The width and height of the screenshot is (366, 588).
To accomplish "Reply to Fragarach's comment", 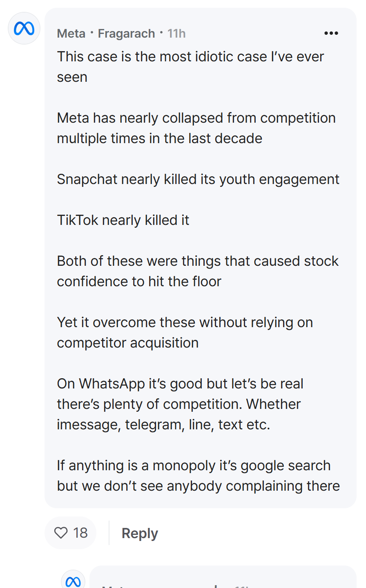I will 140,533.
